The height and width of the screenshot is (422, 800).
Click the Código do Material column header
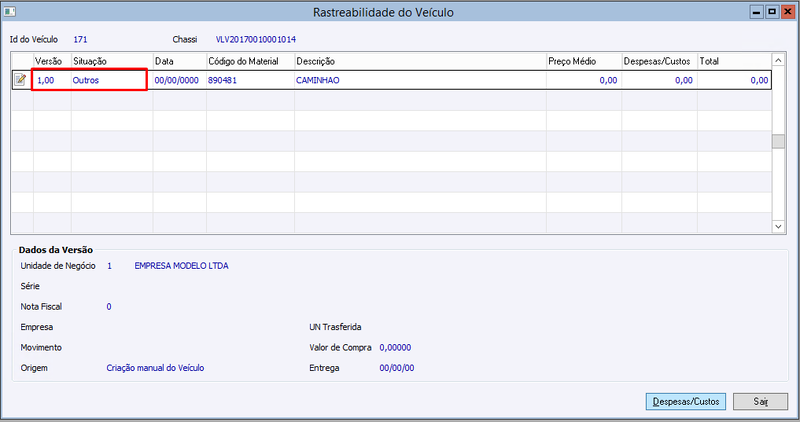(x=250, y=61)
